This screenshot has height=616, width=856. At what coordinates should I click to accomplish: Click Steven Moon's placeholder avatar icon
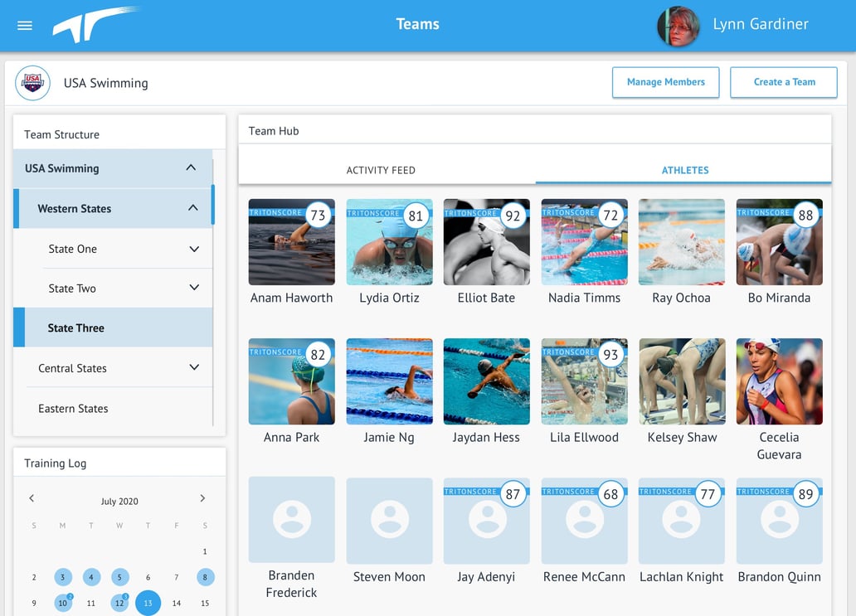coord(389,520)
